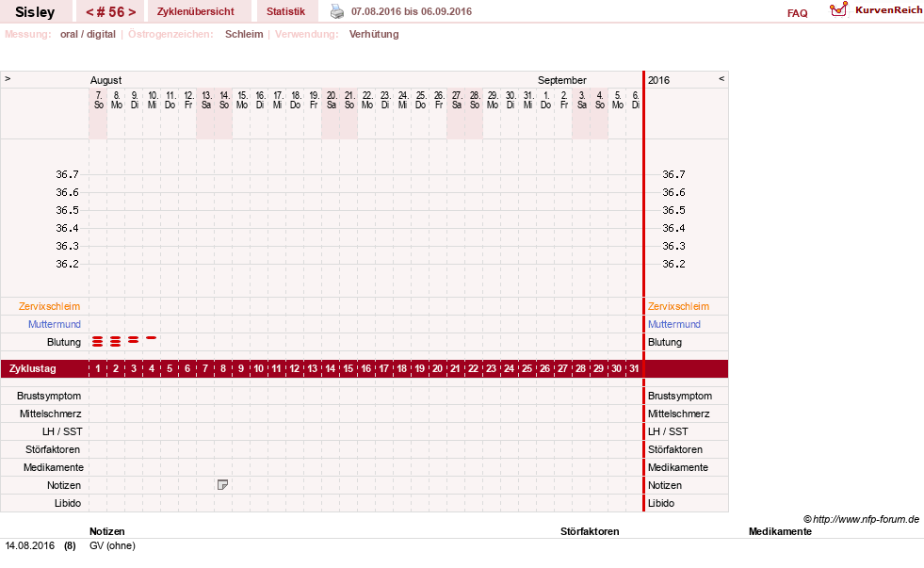Click the note date 14.08.2016
This screenshot has height=568, width=924.
(29, 545)
